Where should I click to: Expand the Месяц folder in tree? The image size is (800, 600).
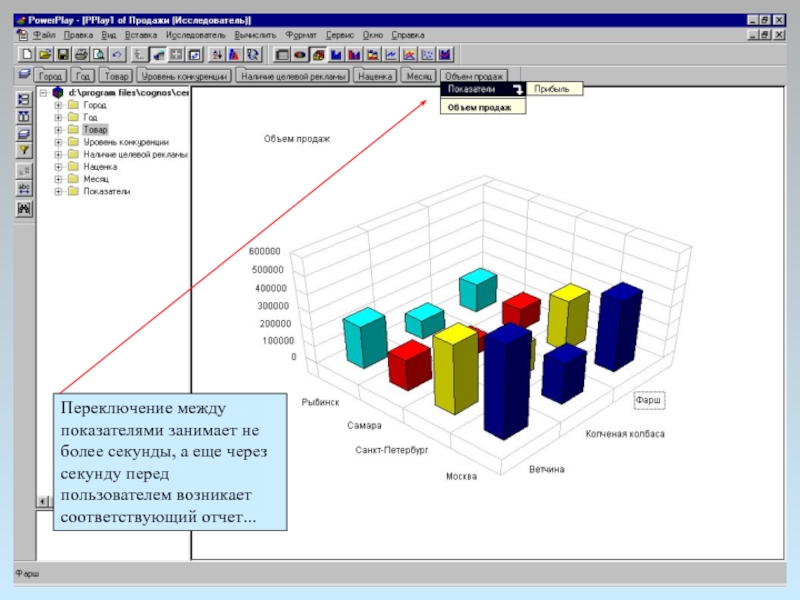click(x=58, y=179)
